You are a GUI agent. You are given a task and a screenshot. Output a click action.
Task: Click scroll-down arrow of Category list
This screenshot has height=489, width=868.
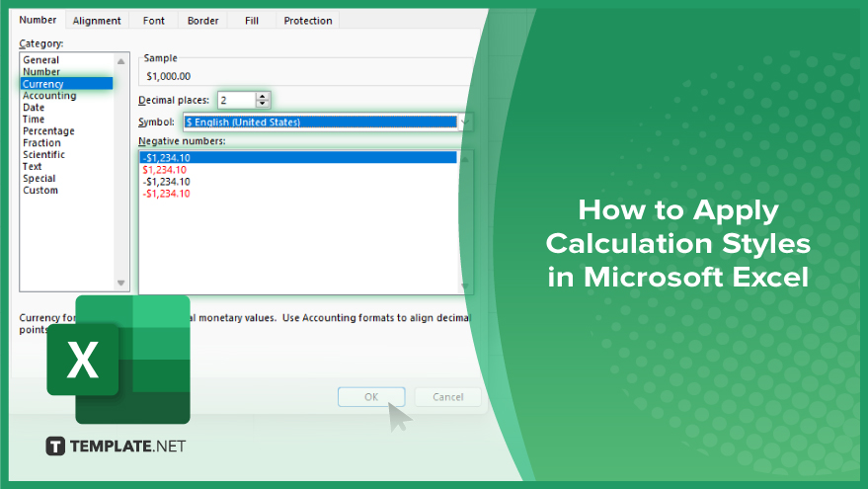[x=121, y=283]
